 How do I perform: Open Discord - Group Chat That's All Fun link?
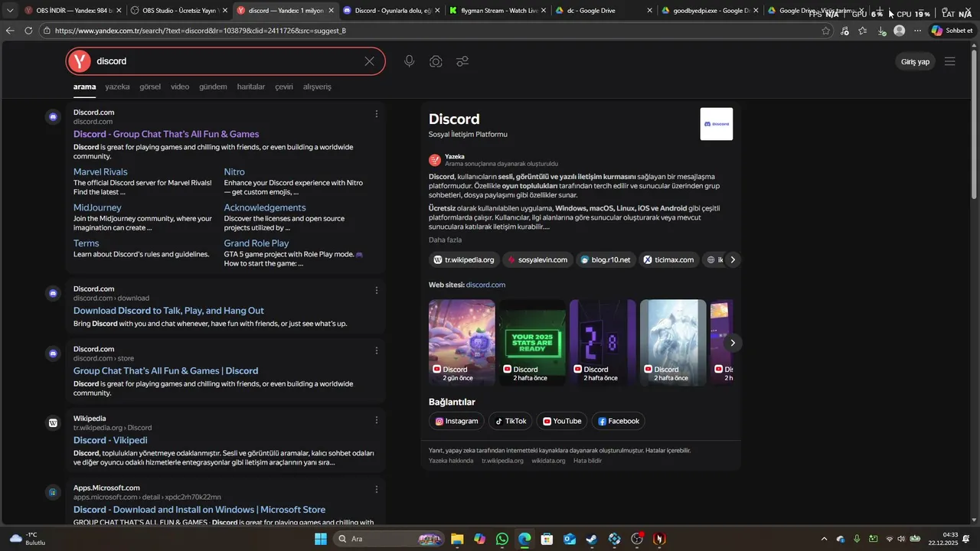click(166, 134)
